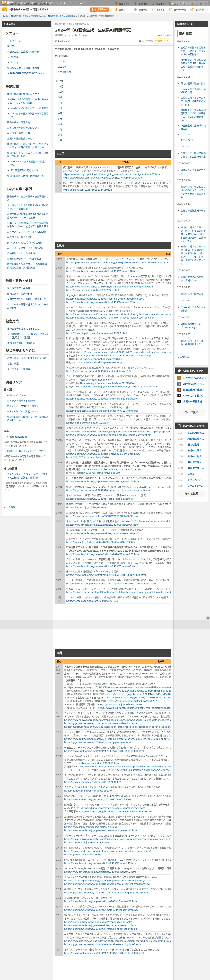
Task: Go to atwiki via the breadcrumb
Action: point(5,16)
